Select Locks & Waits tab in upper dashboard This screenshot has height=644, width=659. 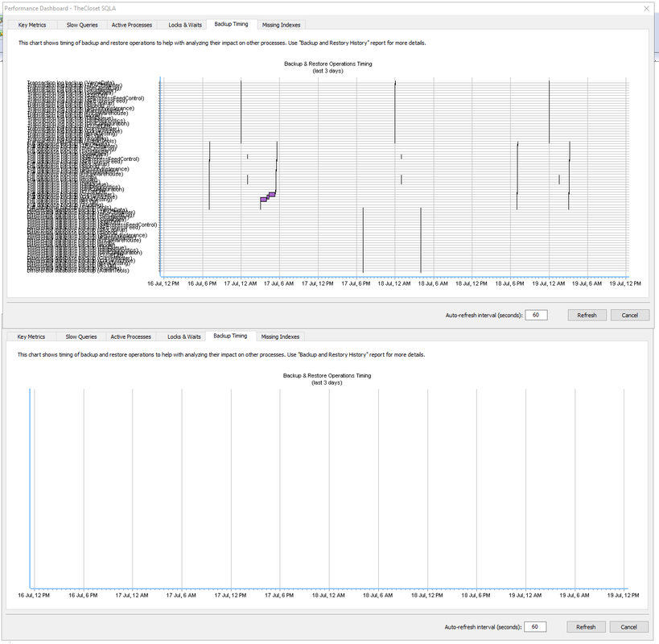[185, 25]
